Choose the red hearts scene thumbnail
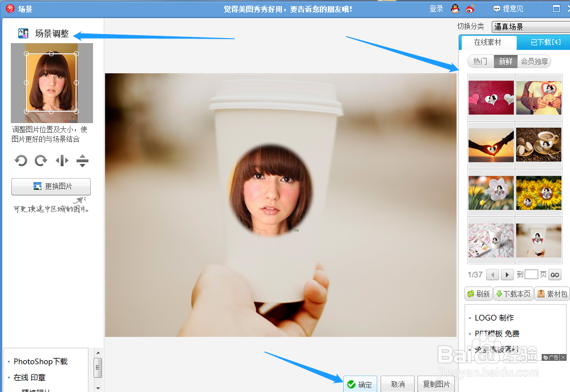Screen dimensions: 570x392 tap(491, 98)
